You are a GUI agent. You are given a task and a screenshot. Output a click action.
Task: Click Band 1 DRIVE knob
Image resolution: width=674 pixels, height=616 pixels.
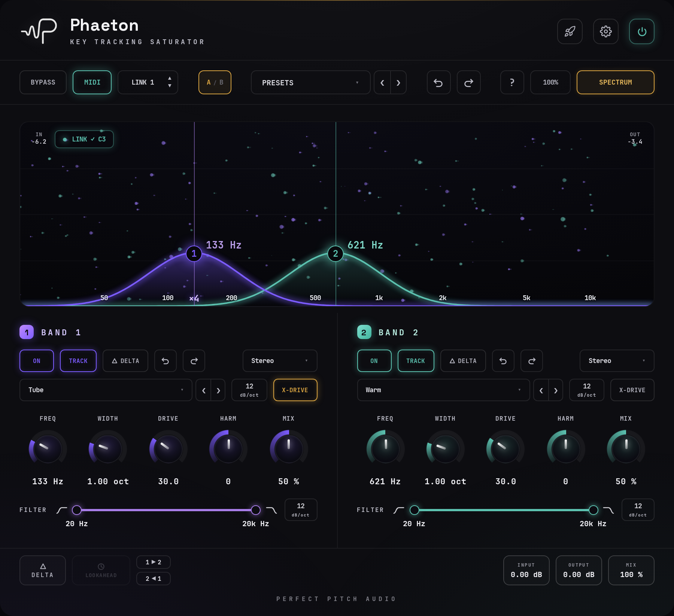click(168, 448)
